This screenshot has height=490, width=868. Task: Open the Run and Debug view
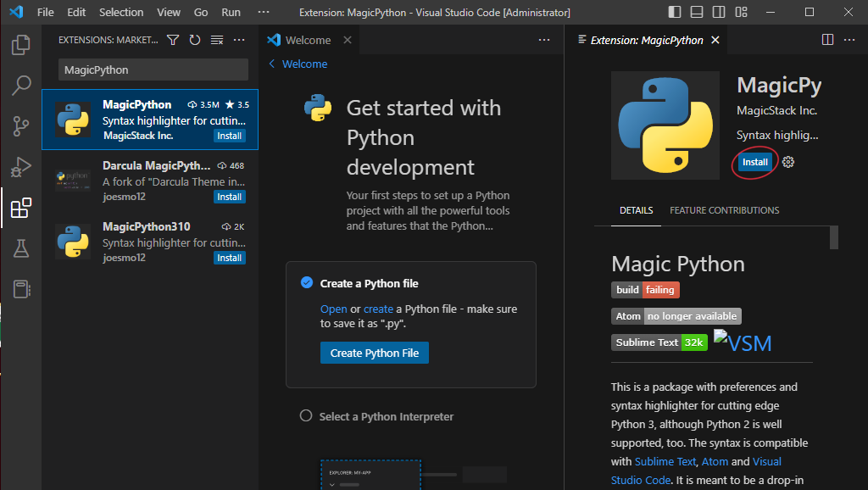[x=21, y=167]
